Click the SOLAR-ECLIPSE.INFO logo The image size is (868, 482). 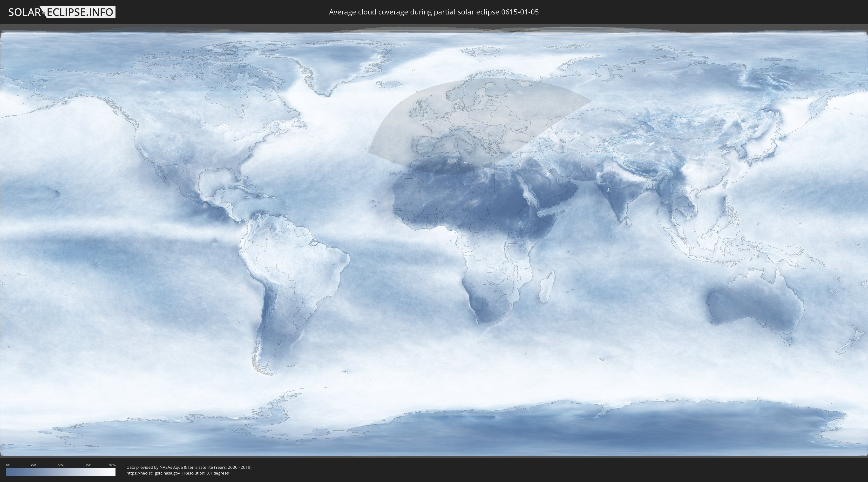[x=62, y=12]
